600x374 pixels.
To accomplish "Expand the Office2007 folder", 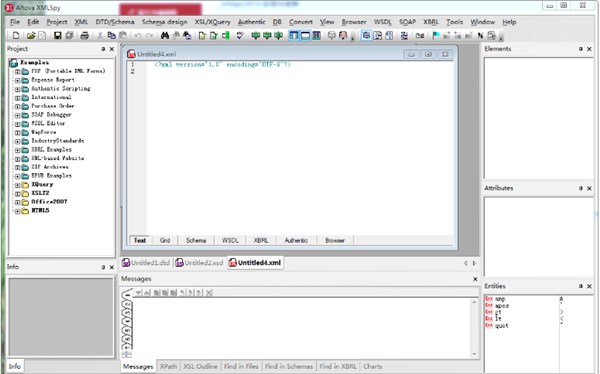I will 17,203.
